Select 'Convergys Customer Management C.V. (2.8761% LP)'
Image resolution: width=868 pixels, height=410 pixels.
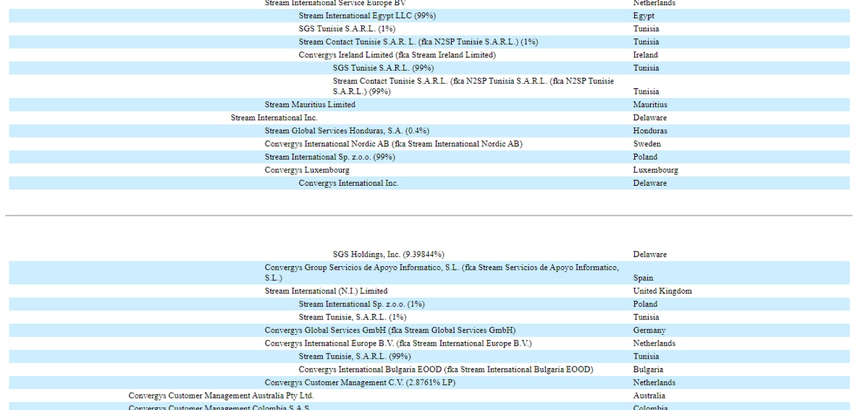[x=360, y=383]
